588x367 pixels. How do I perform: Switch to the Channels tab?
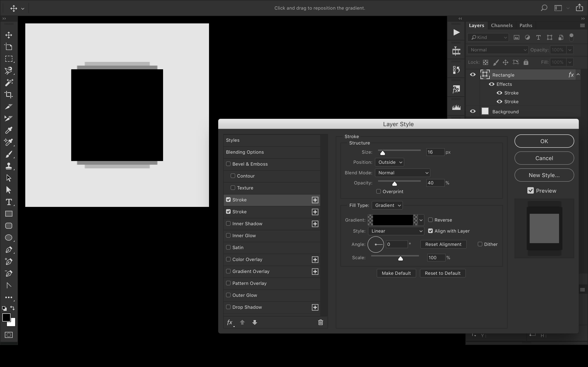tap(502, 25)
